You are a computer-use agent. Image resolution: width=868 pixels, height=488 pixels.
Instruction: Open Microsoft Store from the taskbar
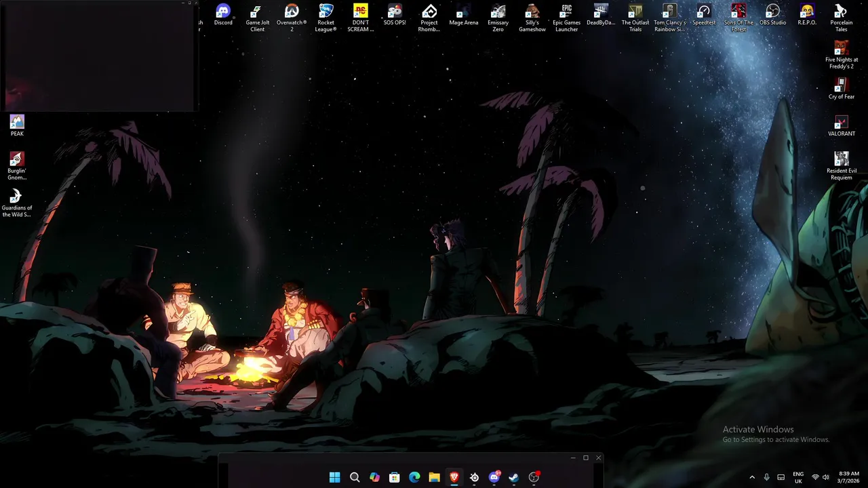coord(395,477)
